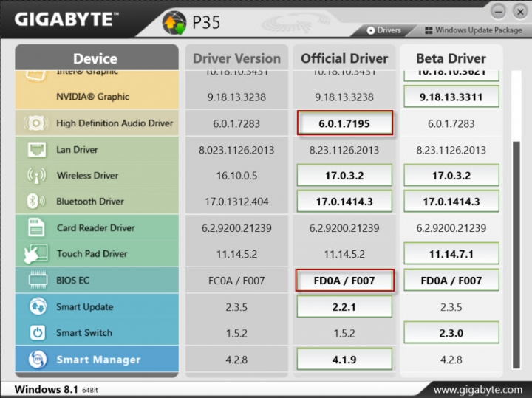Viewport: 532px width, 398px height.
Task: Select the BIOS EC label
Action: 72,281
